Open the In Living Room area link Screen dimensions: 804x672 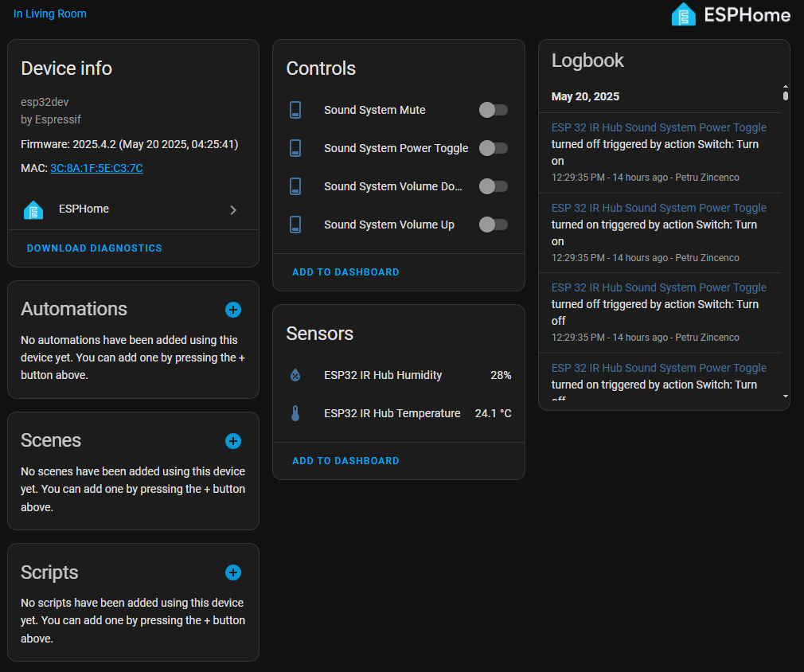pos(50,14)
